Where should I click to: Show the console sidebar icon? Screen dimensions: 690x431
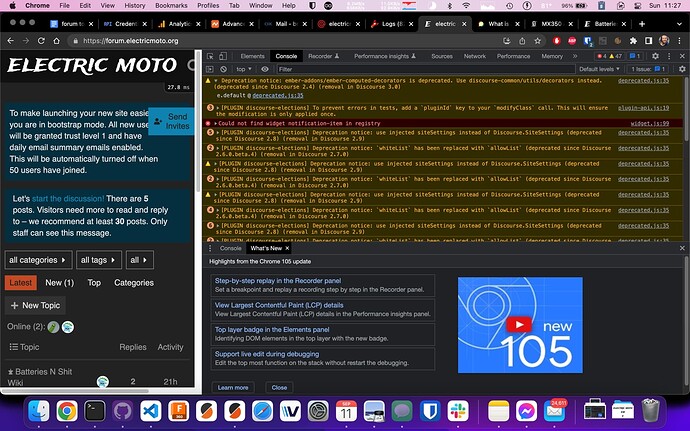coord(210,69)
